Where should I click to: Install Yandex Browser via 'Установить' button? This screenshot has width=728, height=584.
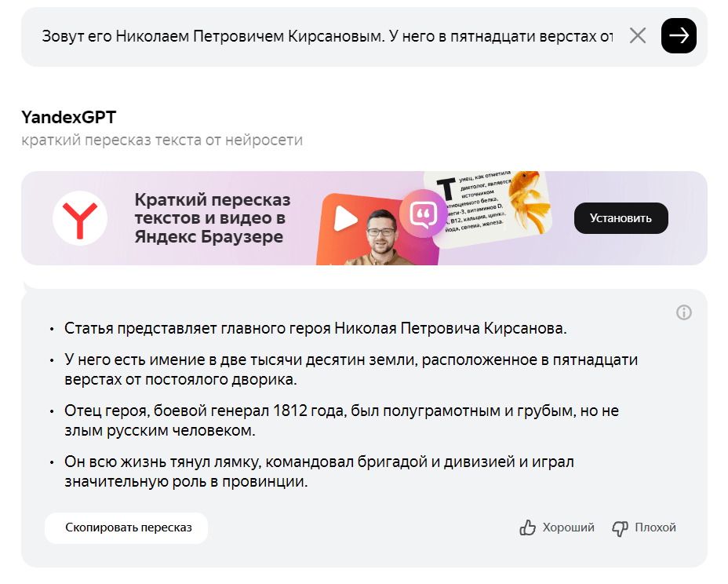[621, 218]
